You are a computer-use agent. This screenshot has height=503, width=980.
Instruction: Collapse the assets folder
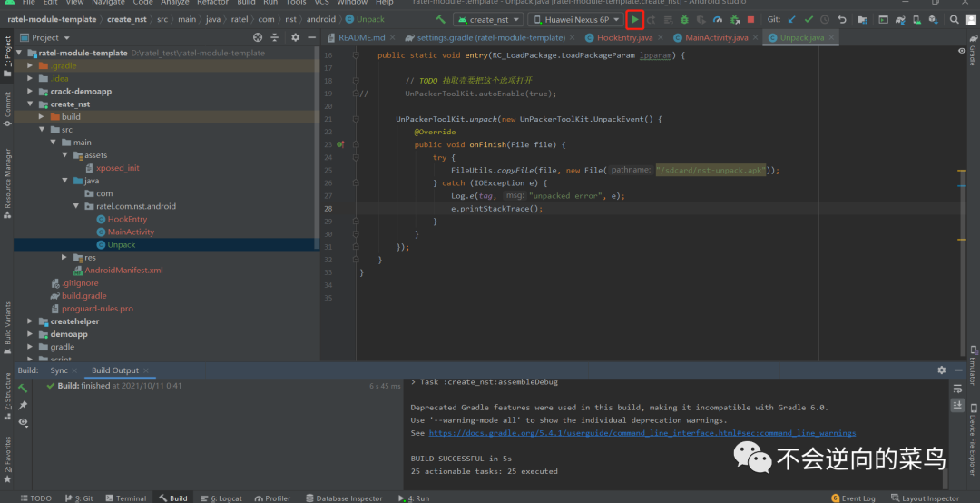click(65, 155)
